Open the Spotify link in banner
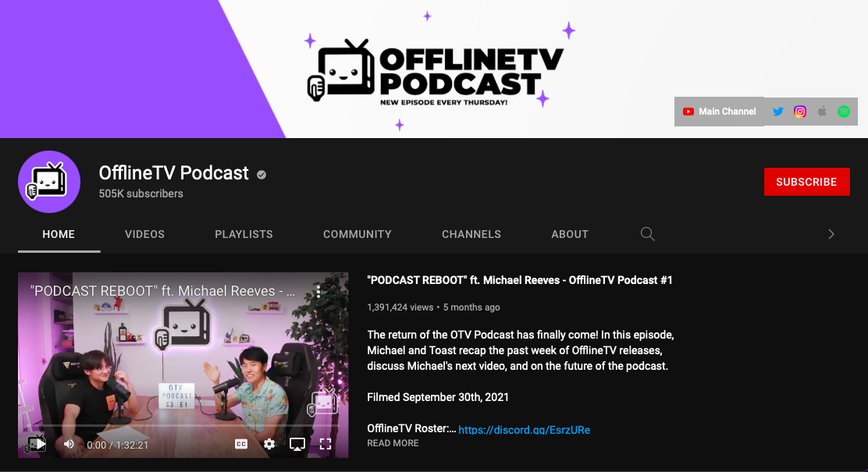868x472 pixels. 844,112
